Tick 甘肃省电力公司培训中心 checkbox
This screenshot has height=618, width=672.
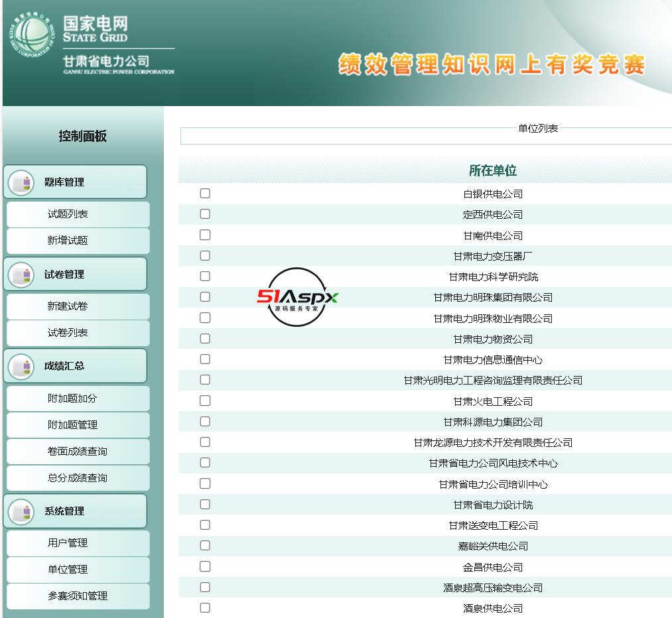[x=205, y=483]
